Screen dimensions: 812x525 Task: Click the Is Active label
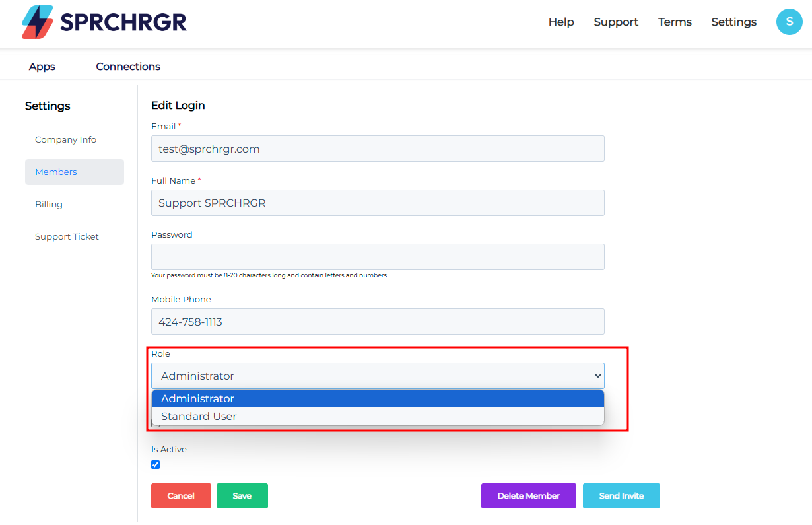click(169, 449)
